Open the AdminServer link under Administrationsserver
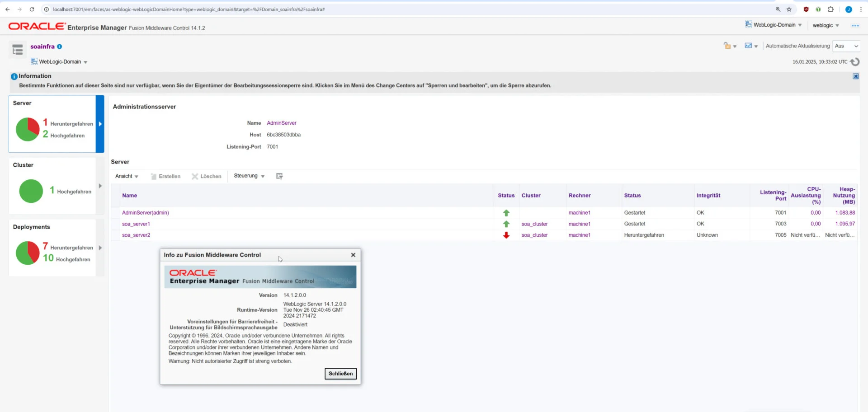 point(282,123)
